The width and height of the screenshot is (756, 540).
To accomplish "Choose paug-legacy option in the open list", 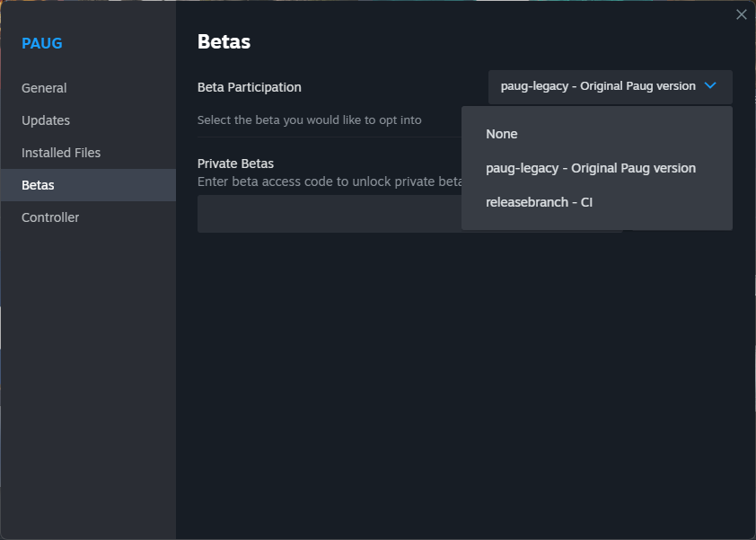I will (x=590, y=168).
